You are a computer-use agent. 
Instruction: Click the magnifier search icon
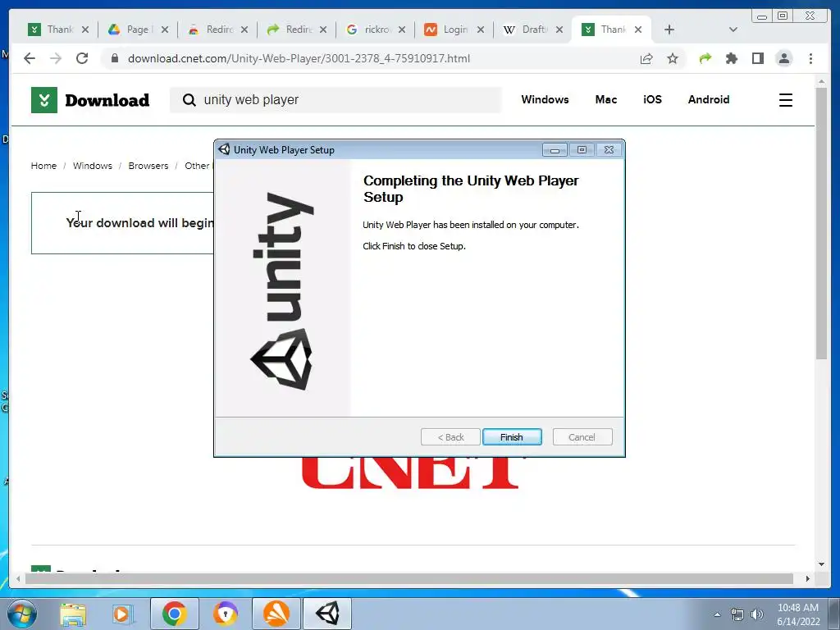pos(189,100)
